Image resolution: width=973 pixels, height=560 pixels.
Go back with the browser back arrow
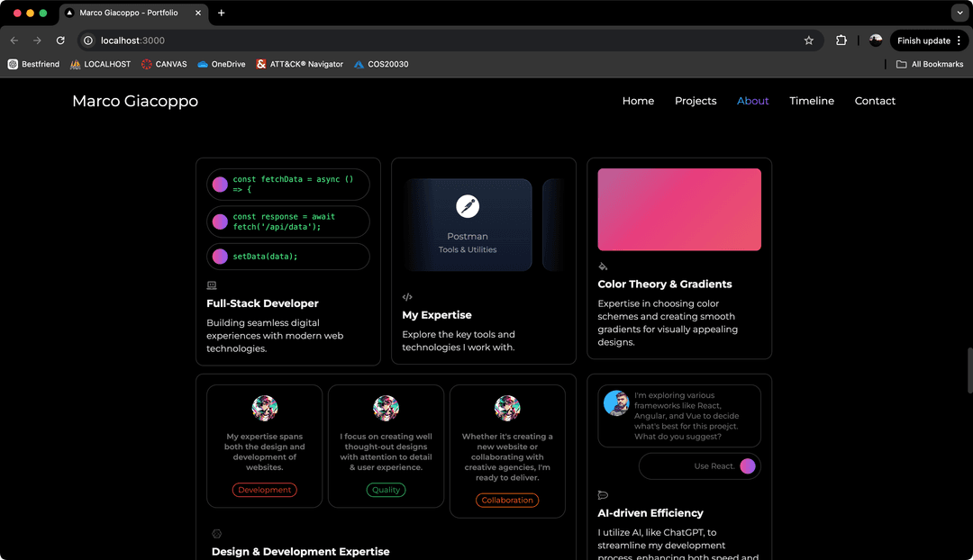[14, 41]
